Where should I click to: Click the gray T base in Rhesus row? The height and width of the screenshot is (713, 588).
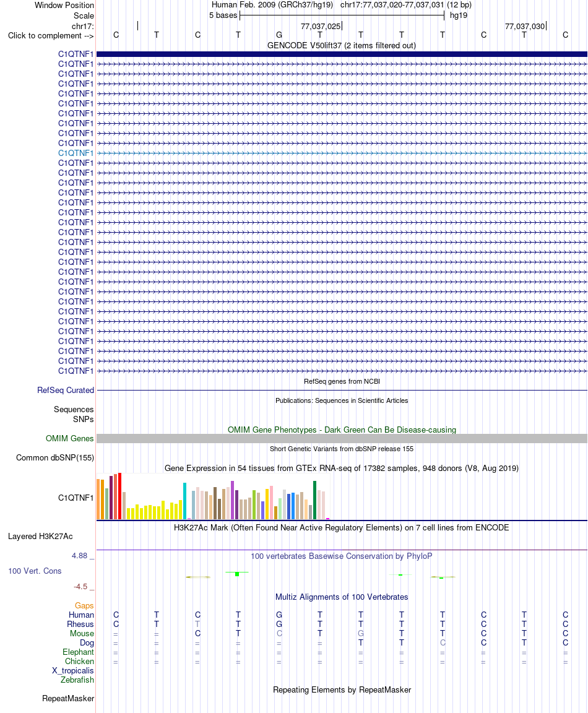click(x=197, y=624)
